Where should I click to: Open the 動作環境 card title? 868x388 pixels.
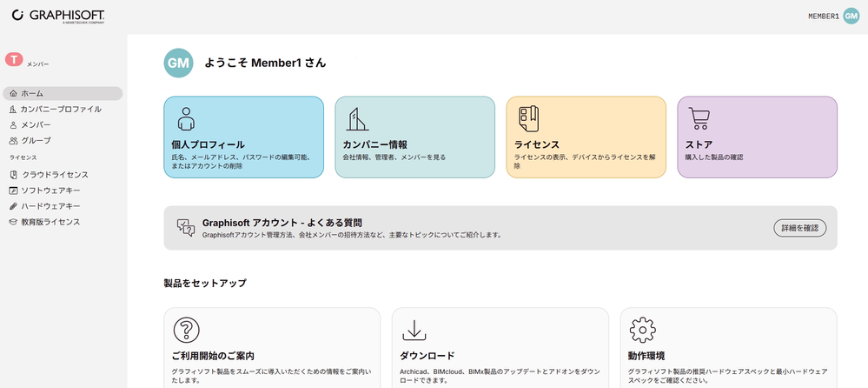point(646,356)
